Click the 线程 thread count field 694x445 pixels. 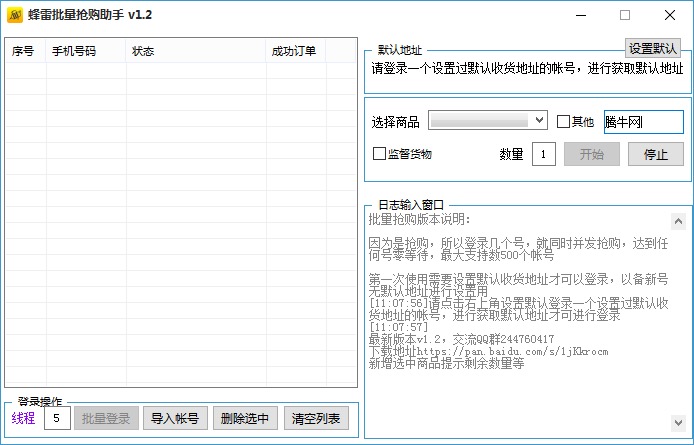point(57,418)
